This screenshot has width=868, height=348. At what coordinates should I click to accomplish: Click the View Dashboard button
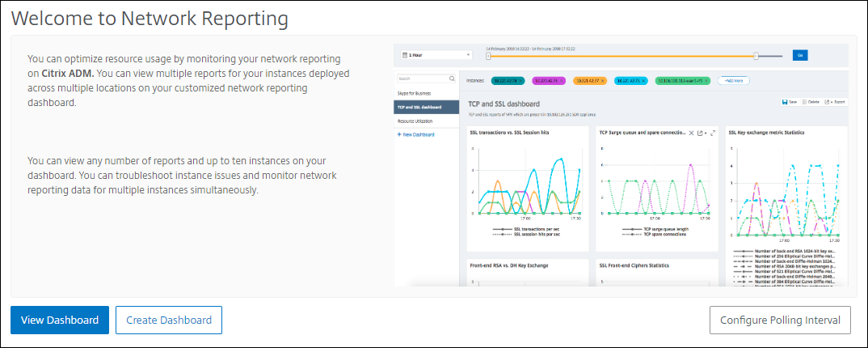click(x=60, y=320)
